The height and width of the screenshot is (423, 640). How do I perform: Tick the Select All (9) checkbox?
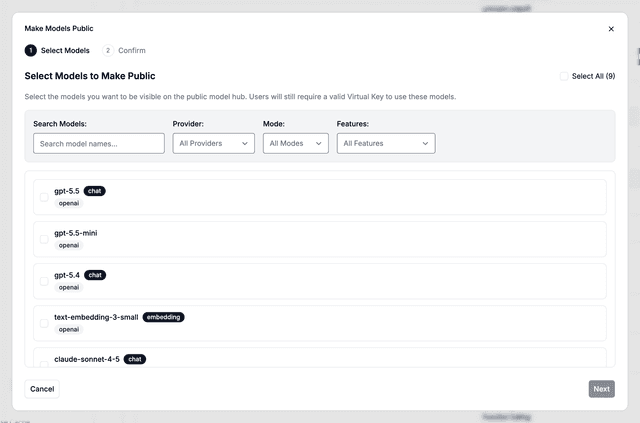564,76
